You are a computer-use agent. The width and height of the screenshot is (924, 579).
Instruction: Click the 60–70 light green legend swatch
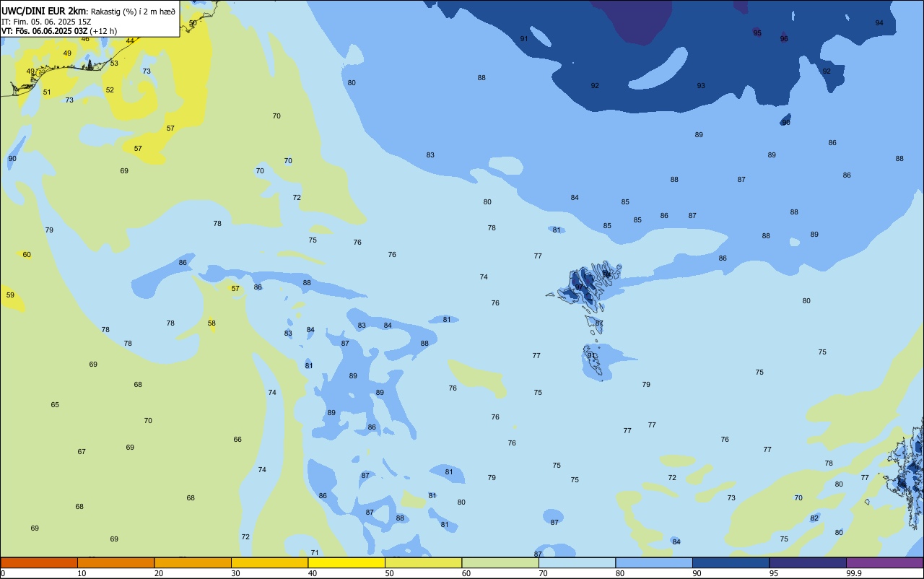tap(500, 562)
